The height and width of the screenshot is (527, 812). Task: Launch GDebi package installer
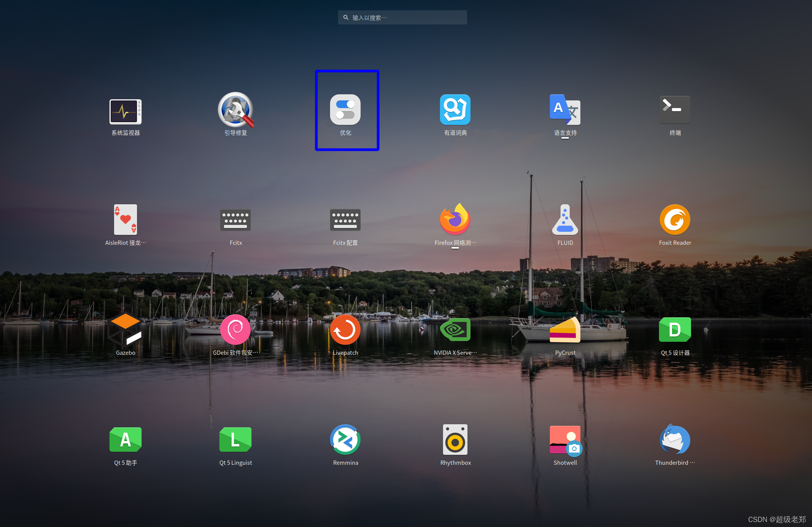[x=235, y=330]
